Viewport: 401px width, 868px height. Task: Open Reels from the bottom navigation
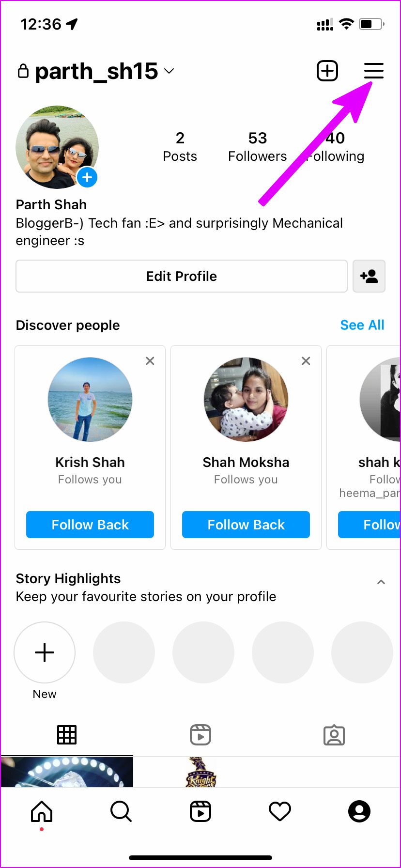coord(200,811)
